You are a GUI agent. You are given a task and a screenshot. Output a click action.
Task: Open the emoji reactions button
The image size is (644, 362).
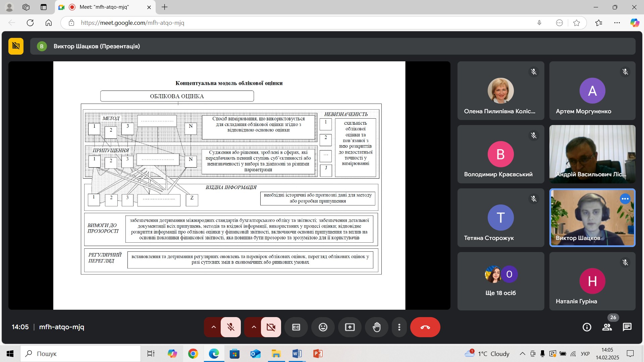323,327
